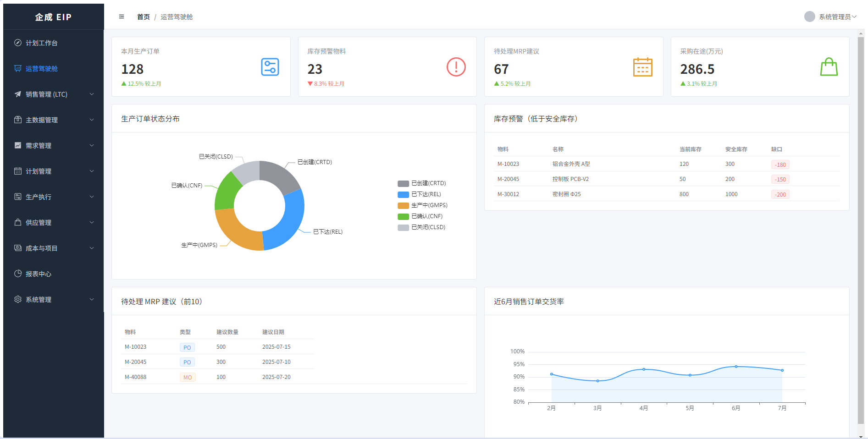Click the 286.5 purchase in-transit value
Screen dimensions: 868x439
point(697,69)
